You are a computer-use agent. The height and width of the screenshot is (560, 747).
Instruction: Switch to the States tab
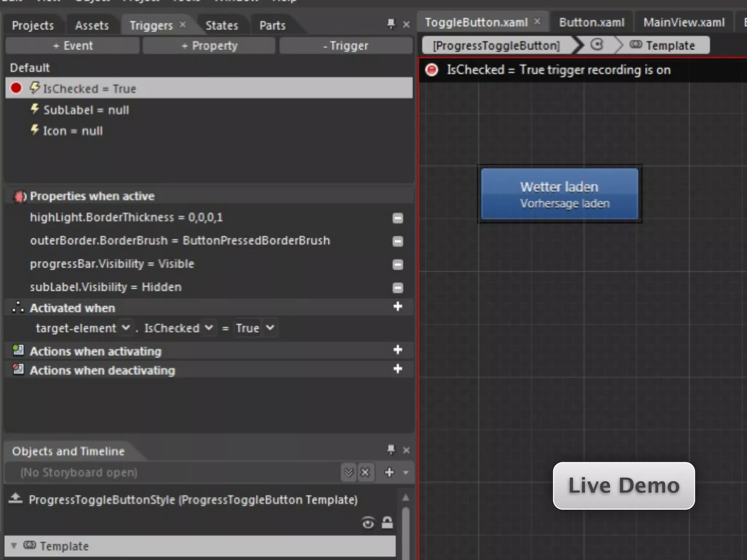tap(222, 26)
